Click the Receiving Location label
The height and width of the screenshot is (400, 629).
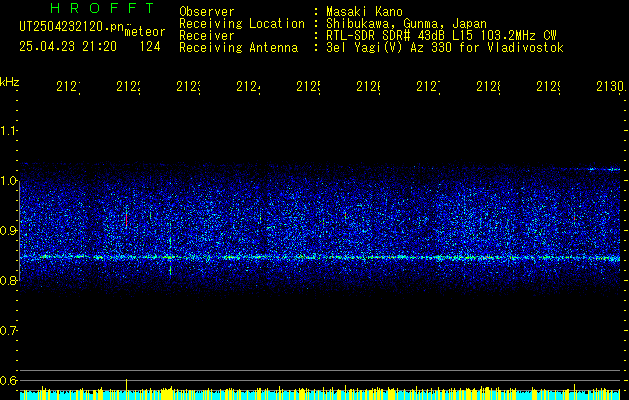[x=242, y=24]
